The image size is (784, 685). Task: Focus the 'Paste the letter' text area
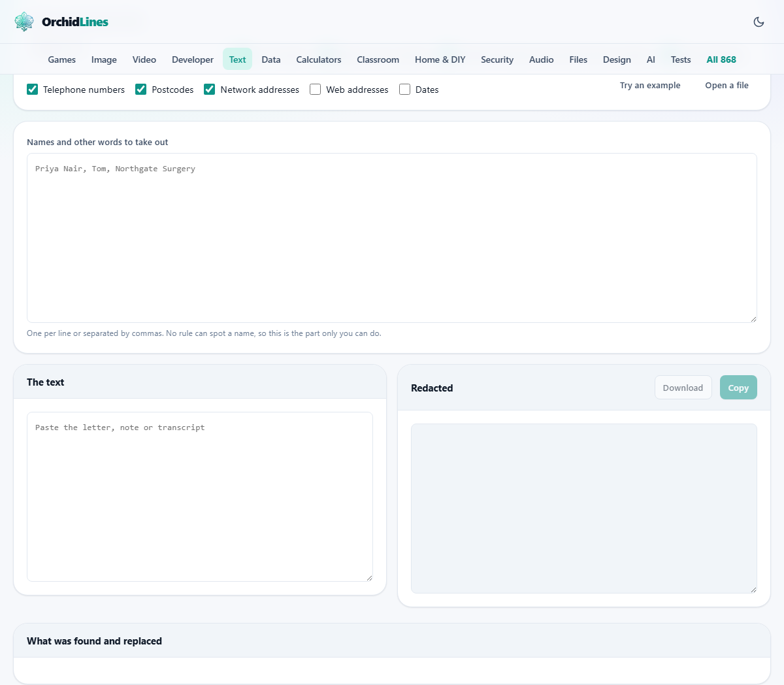click(x=200, y=497)
